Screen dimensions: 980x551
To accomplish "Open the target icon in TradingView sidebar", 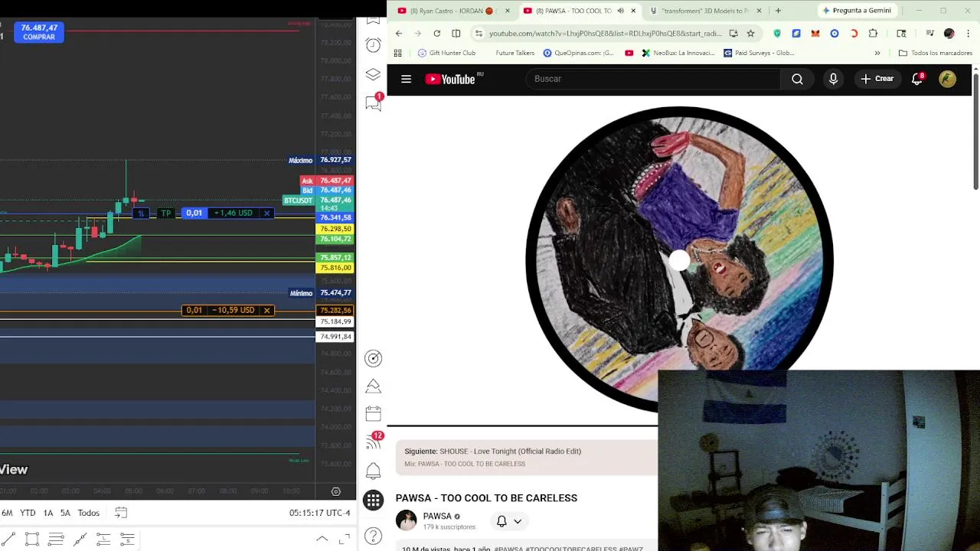I will [373, 358].
